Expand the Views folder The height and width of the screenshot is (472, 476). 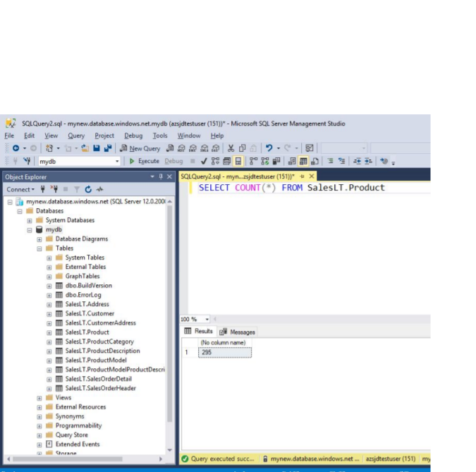[39, 398]
